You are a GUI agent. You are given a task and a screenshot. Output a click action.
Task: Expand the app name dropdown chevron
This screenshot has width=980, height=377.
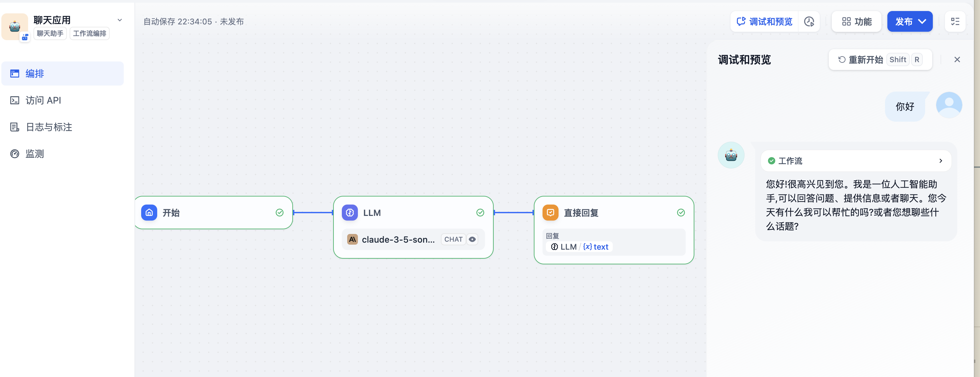[120, 20]
